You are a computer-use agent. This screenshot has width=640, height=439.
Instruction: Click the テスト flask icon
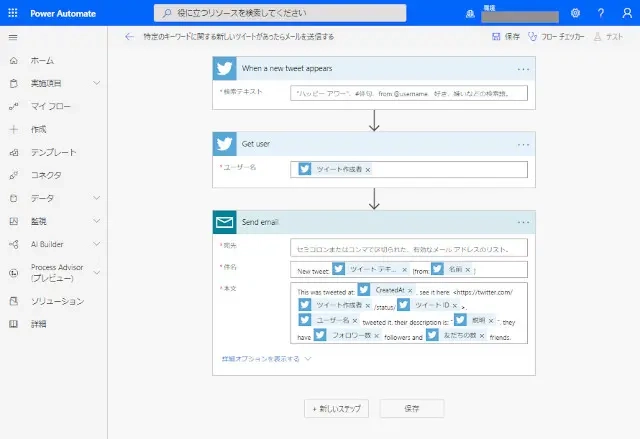tap(597, 37)
